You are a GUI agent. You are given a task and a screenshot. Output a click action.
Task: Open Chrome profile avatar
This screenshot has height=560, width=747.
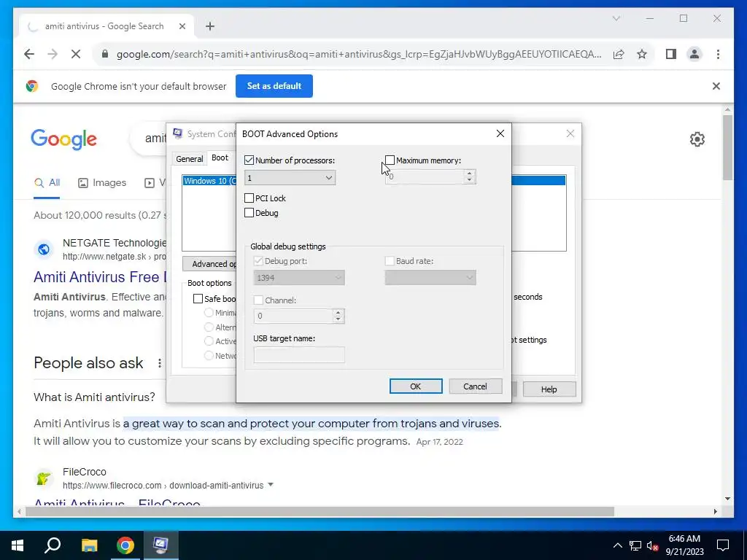[694, 54]
